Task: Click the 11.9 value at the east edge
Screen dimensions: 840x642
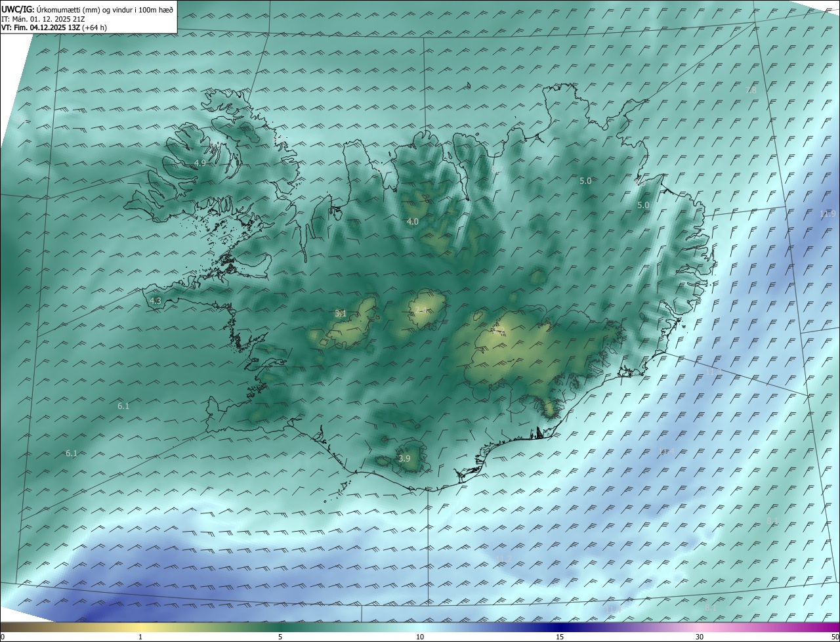Action: coord(828,213)
